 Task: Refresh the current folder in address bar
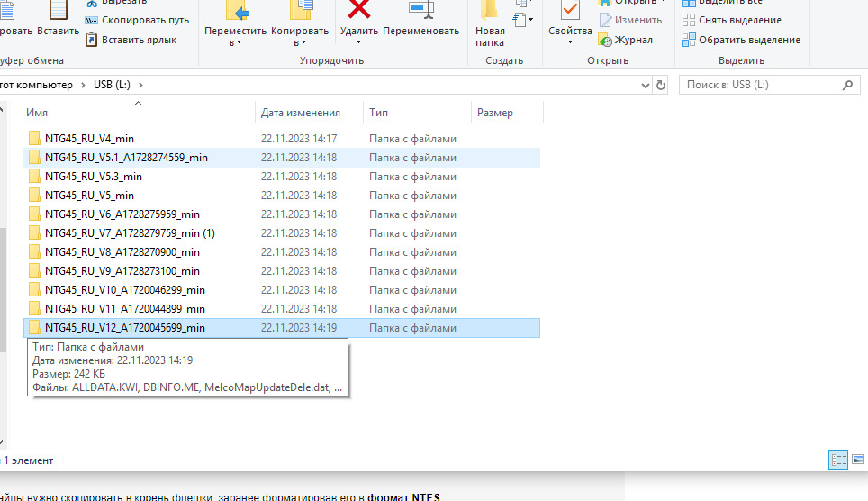pyautogui.click(x=662, y=85)
